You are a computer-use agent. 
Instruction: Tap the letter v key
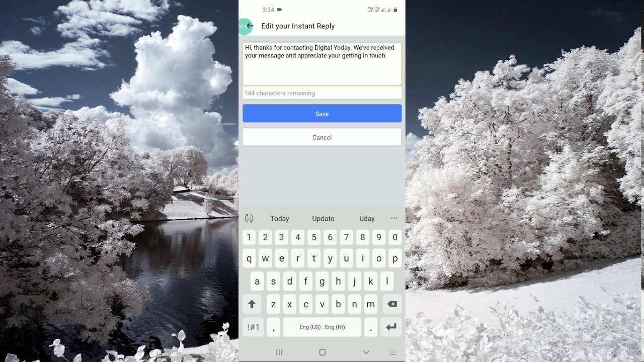point(322,304)
